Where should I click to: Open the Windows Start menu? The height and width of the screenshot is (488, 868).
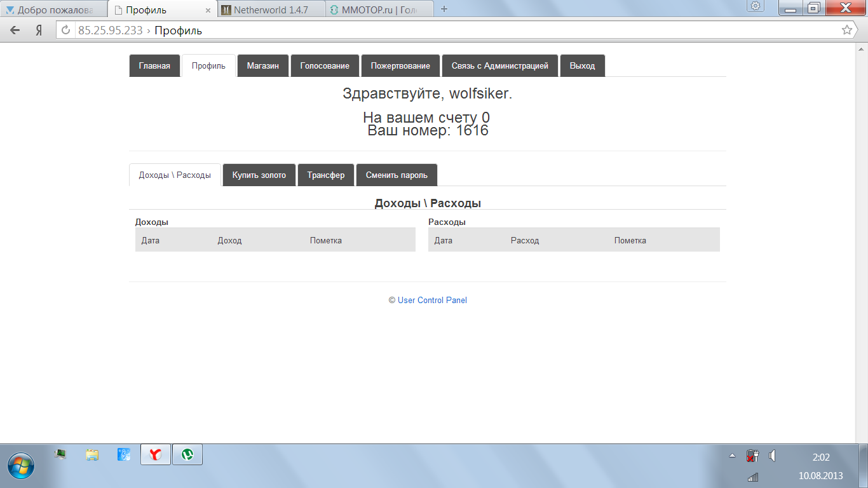[21, 466]
